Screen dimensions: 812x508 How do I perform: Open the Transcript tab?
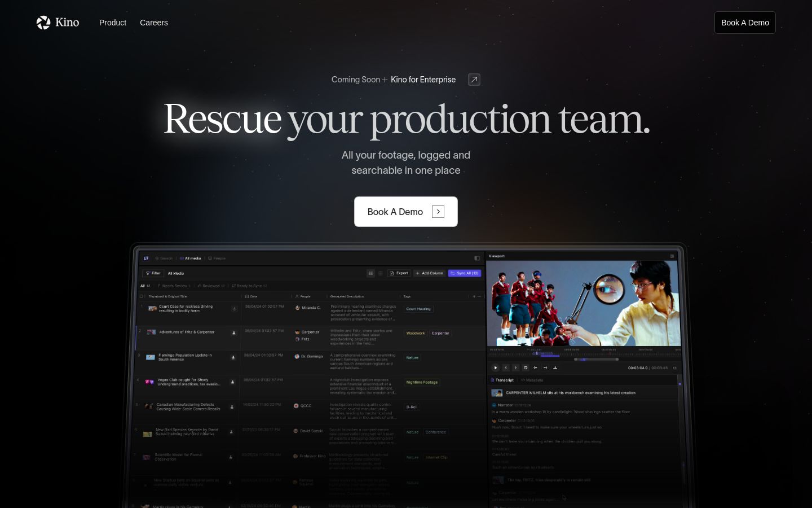pyautogui.click(x=502, y=380)
